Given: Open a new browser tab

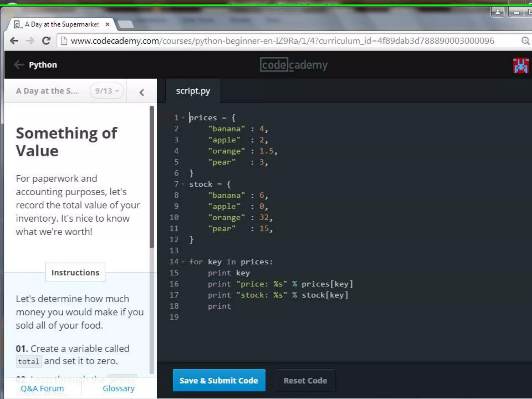Looking at the screenshot, I should pos(126,25).
